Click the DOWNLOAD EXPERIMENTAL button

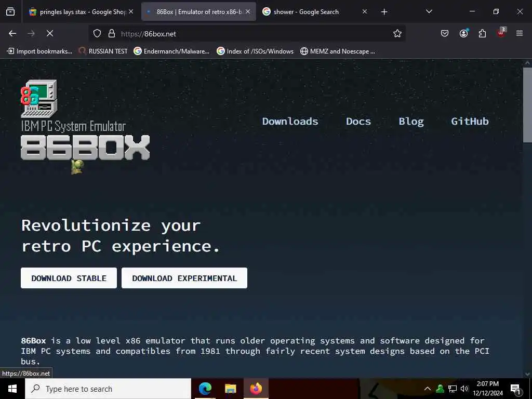[x=184, y=278]
